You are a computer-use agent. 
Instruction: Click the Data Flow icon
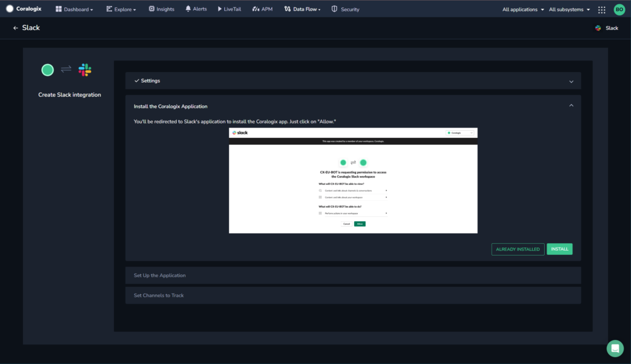(287, 9)
